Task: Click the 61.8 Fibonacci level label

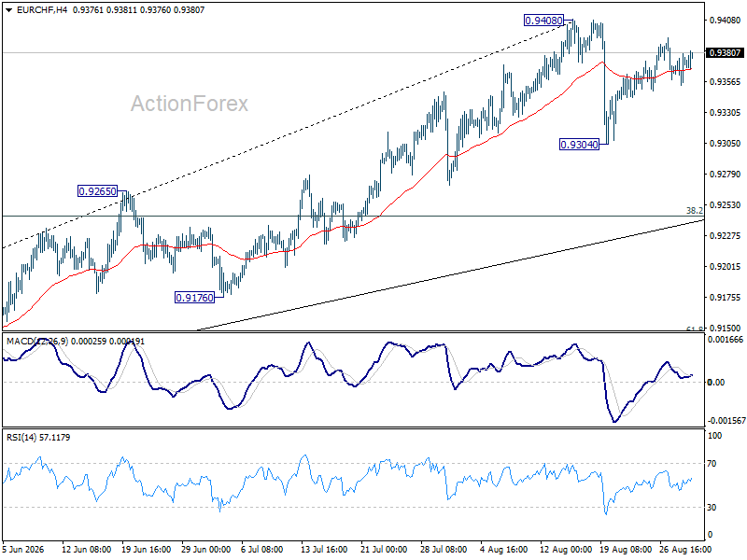Action: click(695, 329)
